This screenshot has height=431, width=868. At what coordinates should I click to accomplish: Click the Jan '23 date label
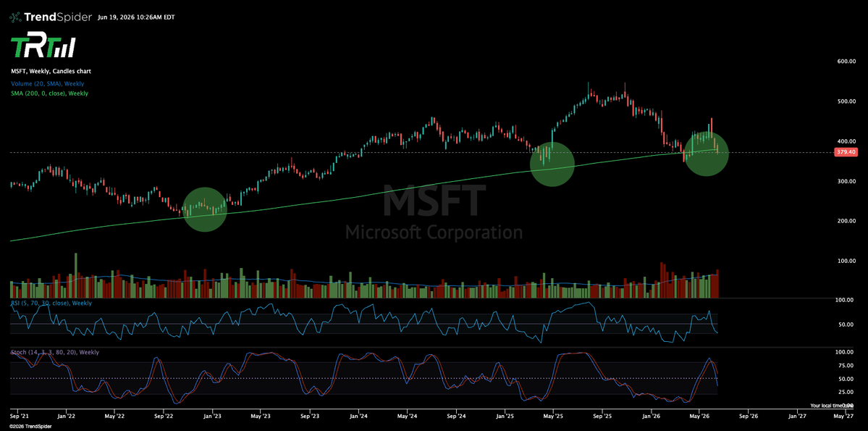(212, 415)
